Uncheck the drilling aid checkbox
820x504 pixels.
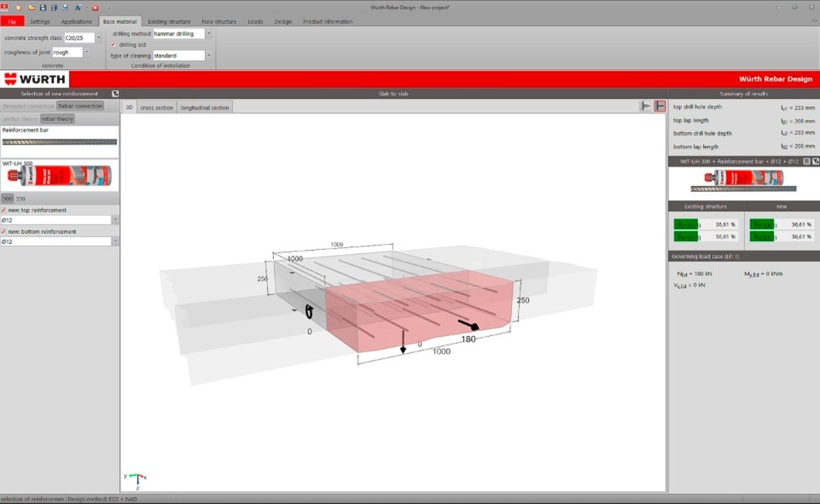pos(113,44)
